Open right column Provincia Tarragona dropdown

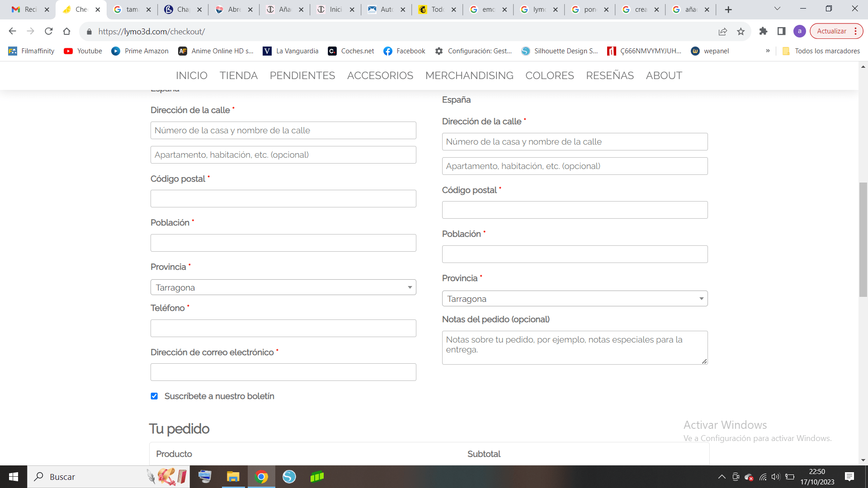[575, 299]
